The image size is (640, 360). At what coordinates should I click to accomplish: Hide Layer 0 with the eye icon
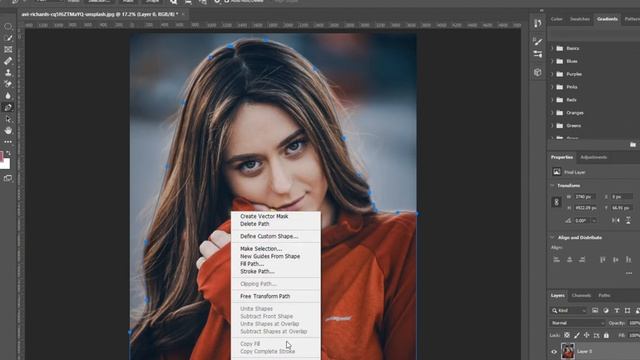pyautogui.click(x=554, y=351)
